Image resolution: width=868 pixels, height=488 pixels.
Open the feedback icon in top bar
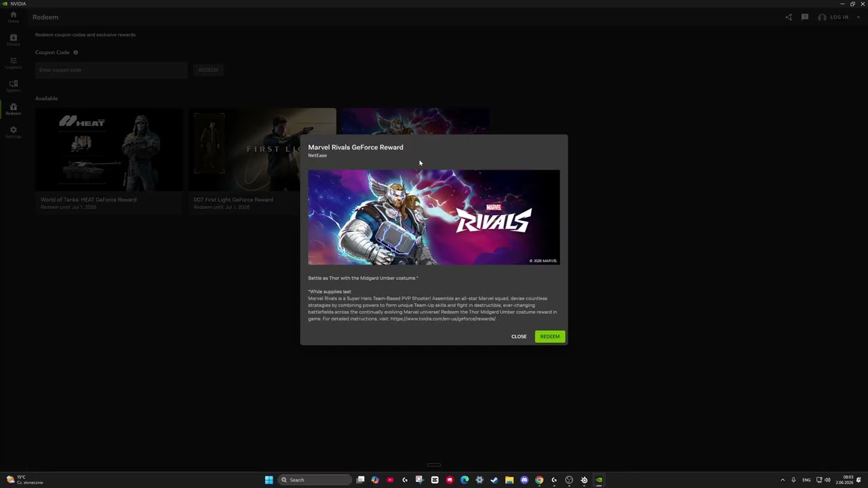point(804,17)
